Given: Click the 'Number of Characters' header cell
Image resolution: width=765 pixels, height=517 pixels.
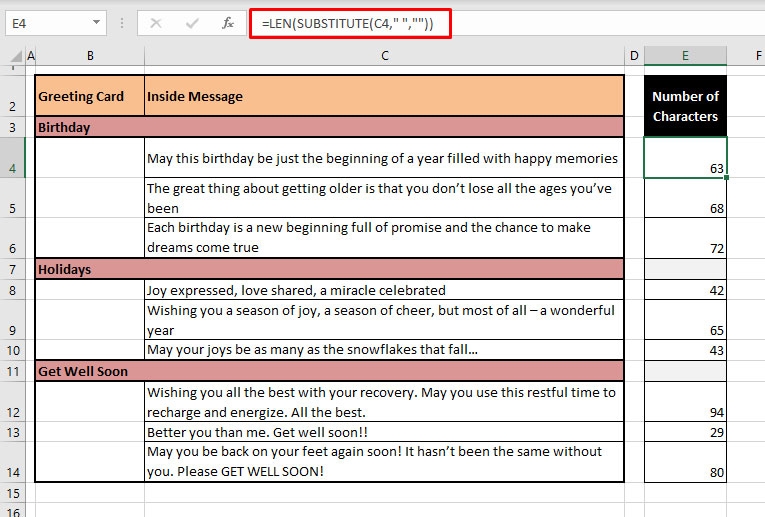Looking at the screenshot, I should coord(685,106).
